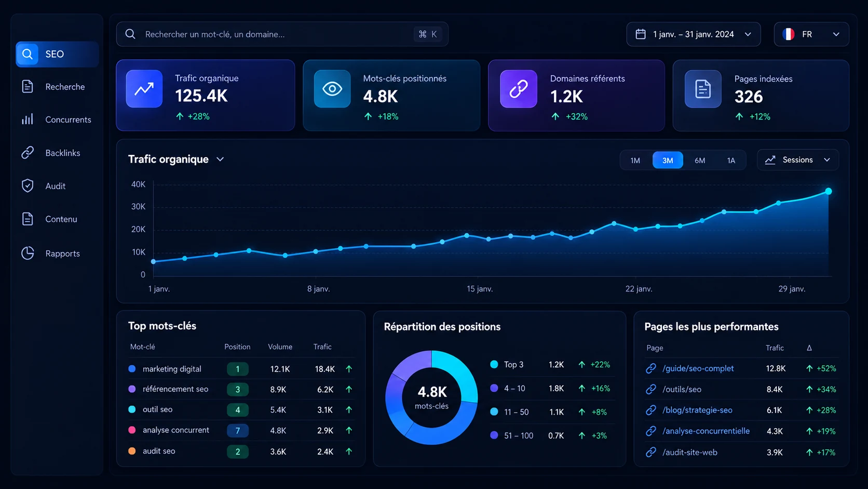The image size is (868, 489).
Task: Select the 1M time range
Action: 635,161
